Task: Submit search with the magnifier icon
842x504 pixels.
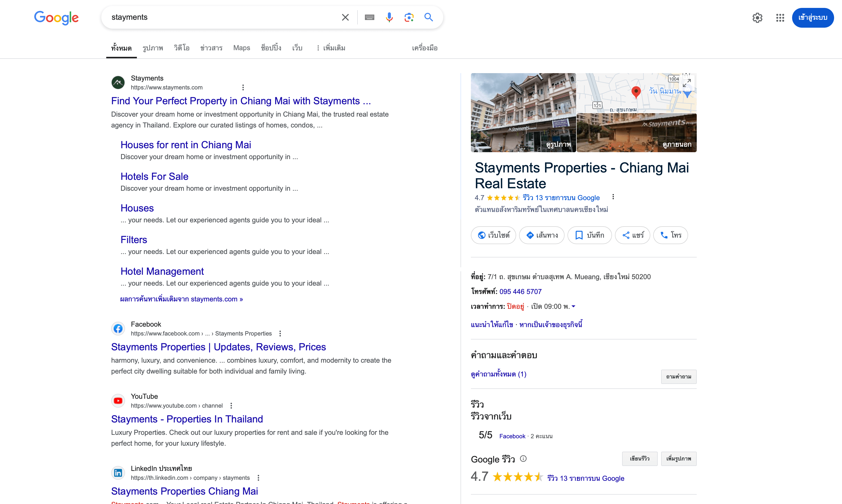Action: click(x=429, y=17)
